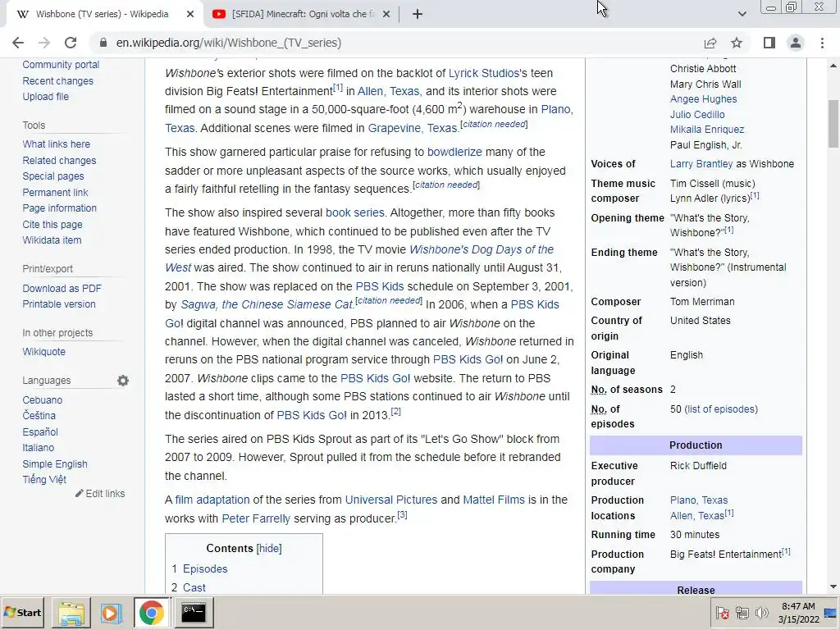840x630 pixels.
Task: Click the padlock site info icon
Action: [x=103, y=43]
